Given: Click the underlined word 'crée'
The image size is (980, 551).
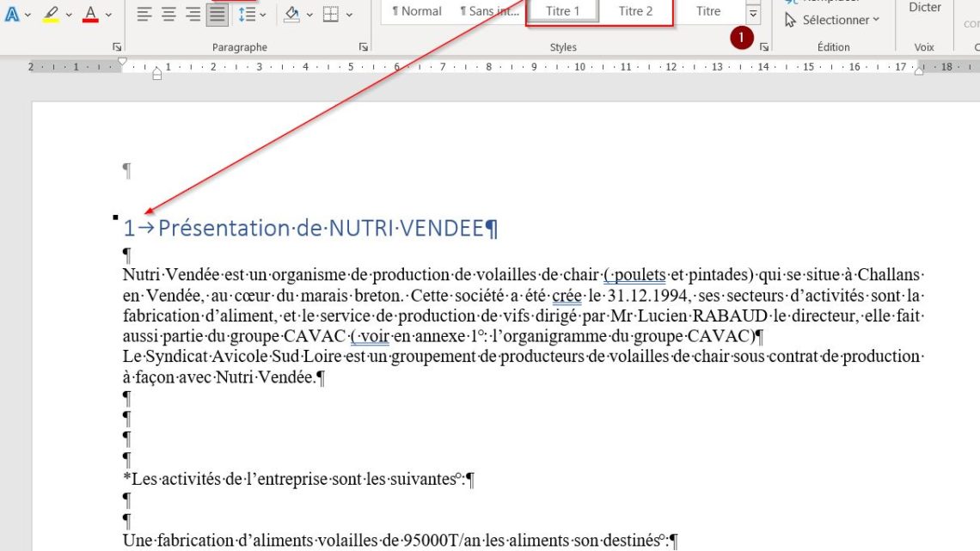Looking at the screenshot, I should 567,296.
